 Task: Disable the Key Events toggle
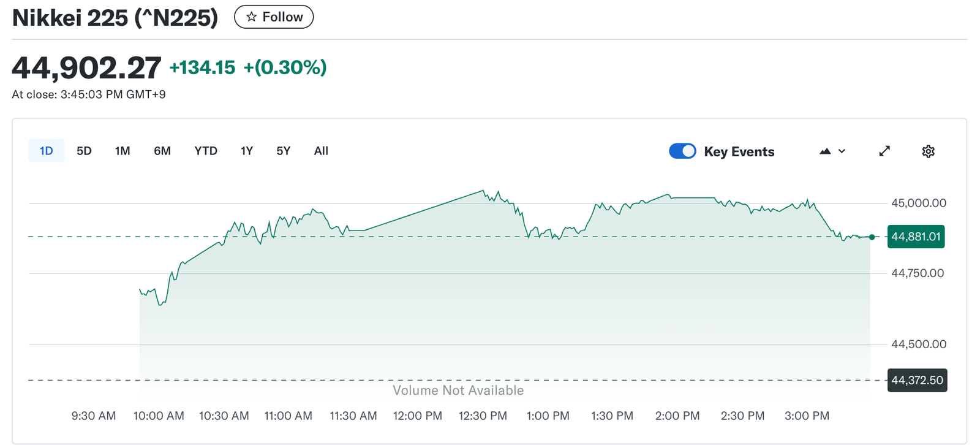[683, 151]
